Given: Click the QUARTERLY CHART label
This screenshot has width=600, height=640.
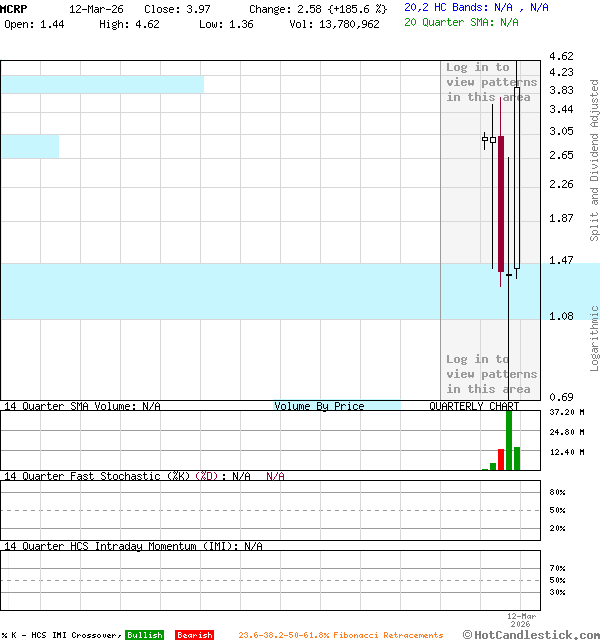Looking at the screenshot, I should [x=474, y=406].
